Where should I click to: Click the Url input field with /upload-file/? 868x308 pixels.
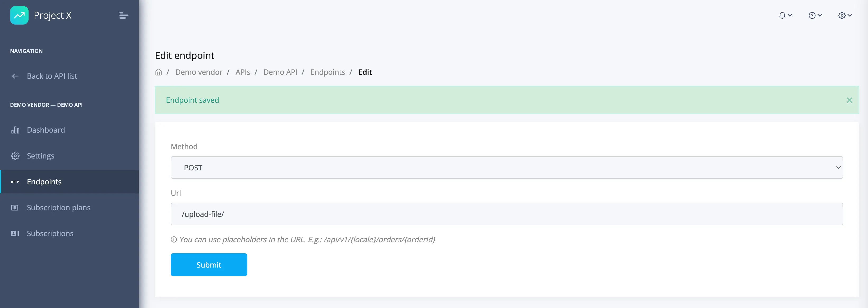point(506,214)
